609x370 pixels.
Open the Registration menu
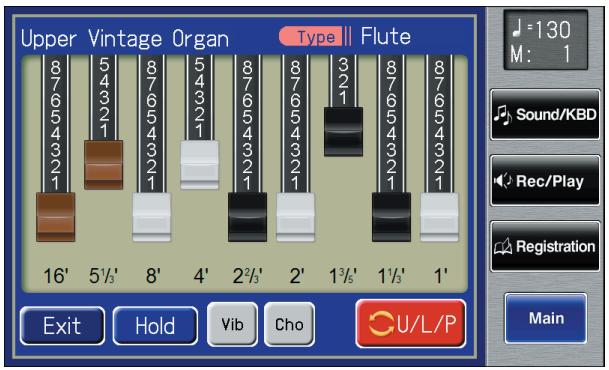click(x=545, y=247)
